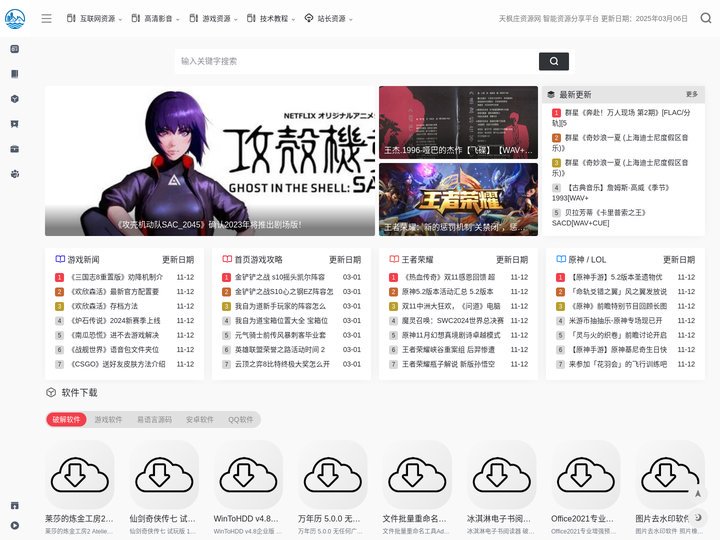Focus the 输入关键字搜索 search field
Image resolution: width=720 pixels, height=540 pixels.
[x=357, y=61]
